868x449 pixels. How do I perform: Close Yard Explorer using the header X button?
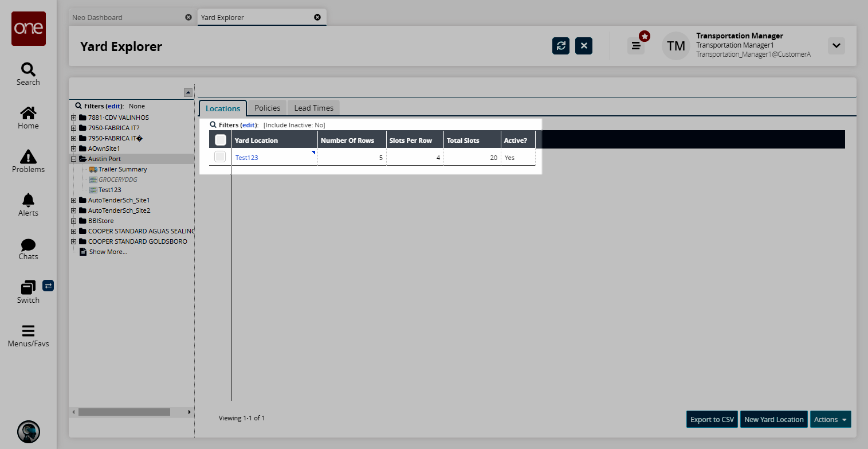point(584,46)
